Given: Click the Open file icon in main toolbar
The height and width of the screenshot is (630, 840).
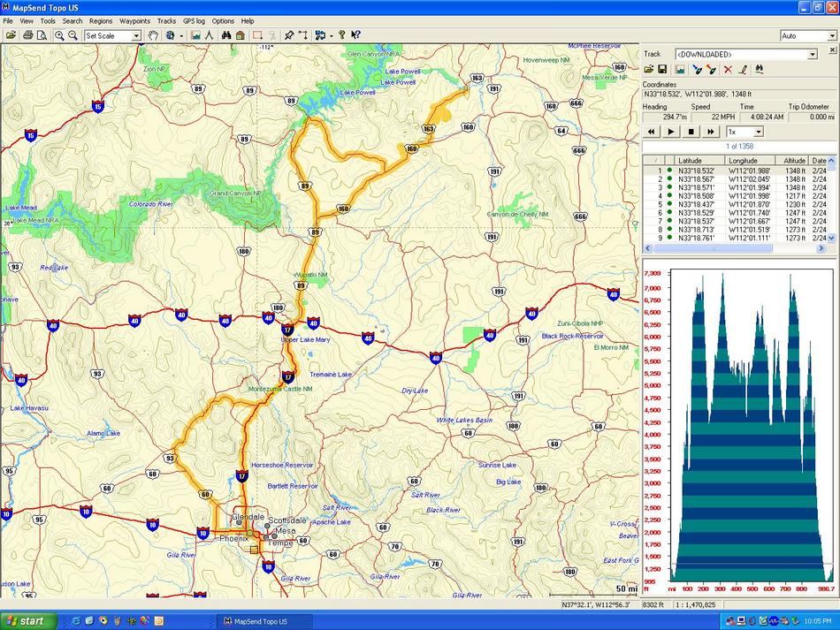Looking at the screenshot, I should pyautogui.click(x=11, y=35).
